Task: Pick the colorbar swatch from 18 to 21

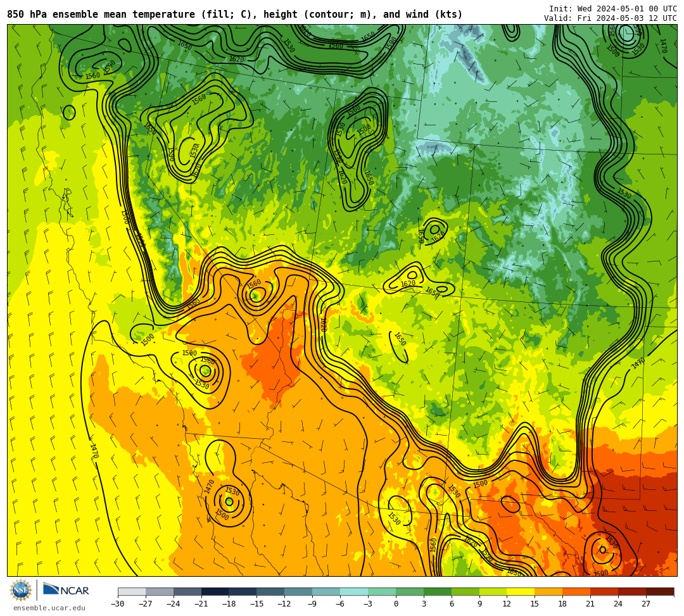Action: (577, 591)
